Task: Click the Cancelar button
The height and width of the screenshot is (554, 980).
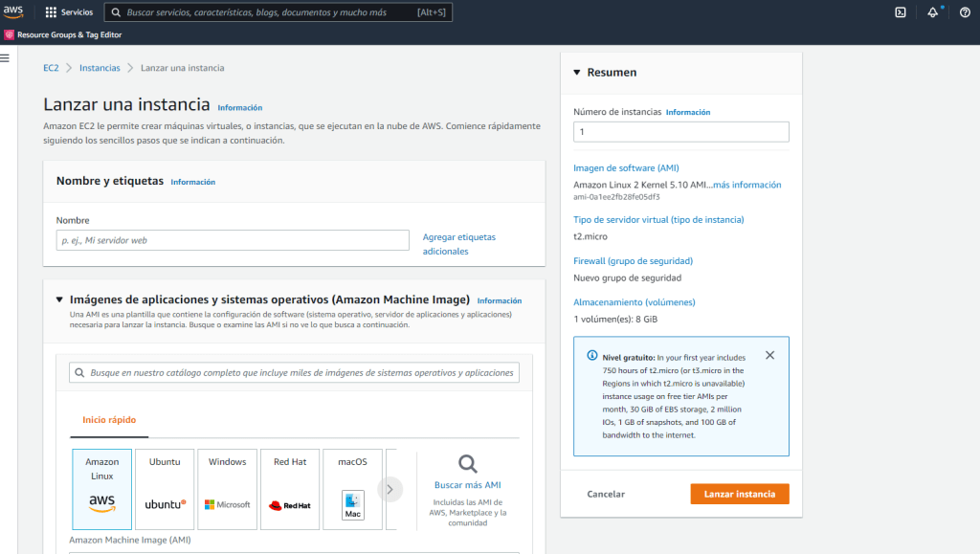Action: [x=606, y=494]
